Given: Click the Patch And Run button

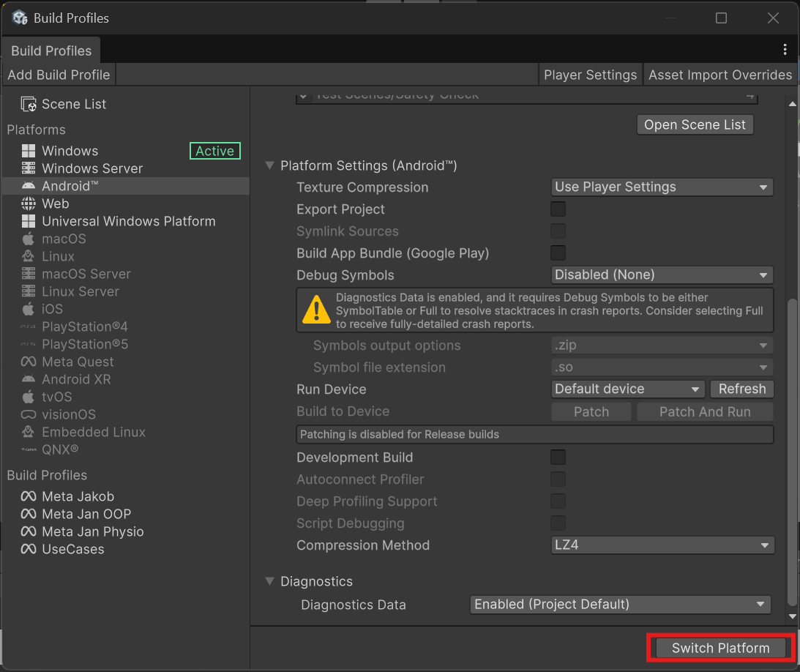Looking at the screenshot, I should [x=705, y=412].
